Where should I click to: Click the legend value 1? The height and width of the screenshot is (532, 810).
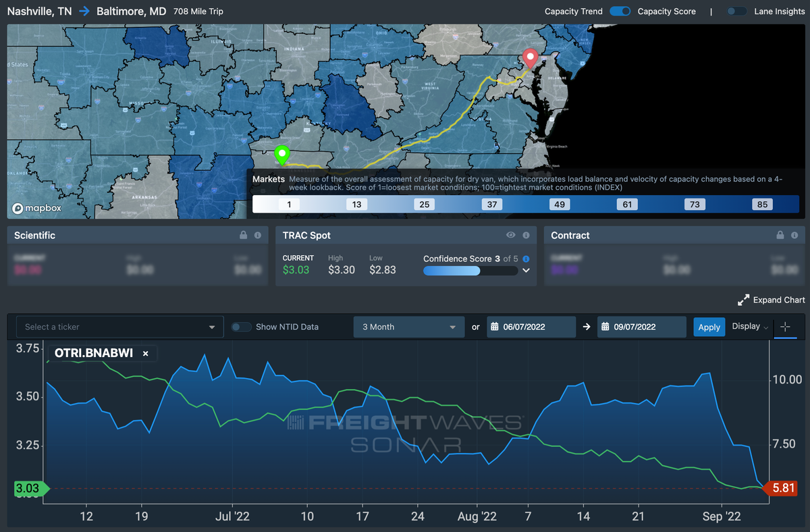tap(289, 204)
